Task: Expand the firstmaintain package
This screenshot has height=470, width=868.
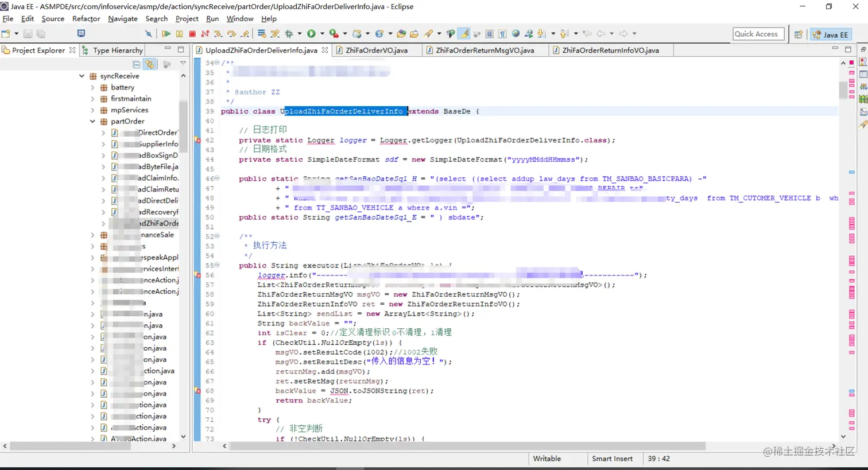Action: [x=92, y=99]
